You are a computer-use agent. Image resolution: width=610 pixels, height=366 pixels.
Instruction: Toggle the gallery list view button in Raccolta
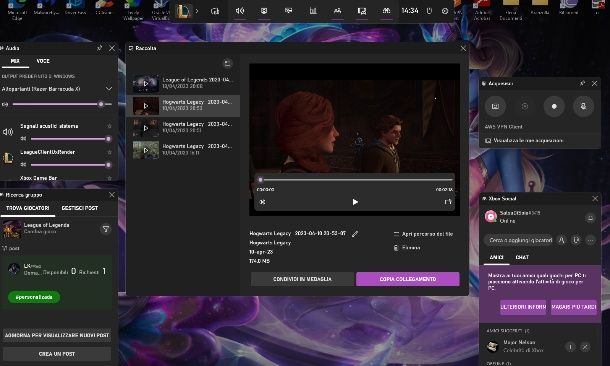point(227,63)
